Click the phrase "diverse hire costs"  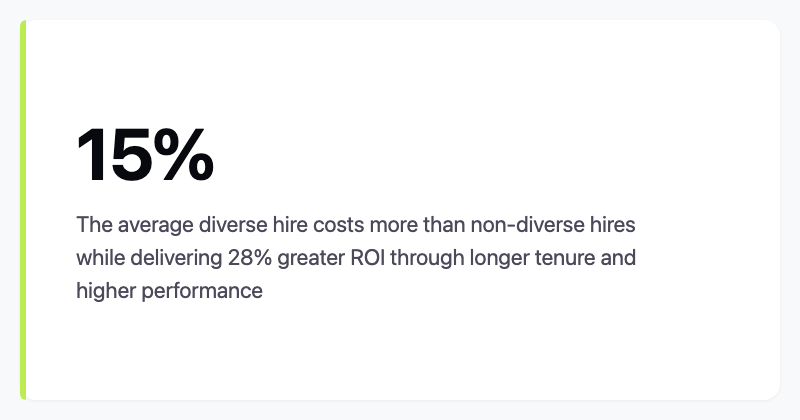(260, 223)
